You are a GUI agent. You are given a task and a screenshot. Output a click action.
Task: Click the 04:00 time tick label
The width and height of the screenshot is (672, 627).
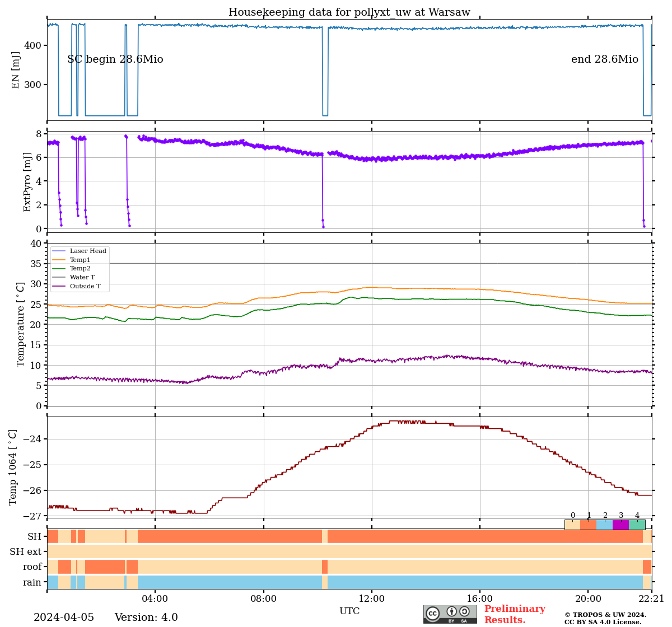tap(155, 599)
